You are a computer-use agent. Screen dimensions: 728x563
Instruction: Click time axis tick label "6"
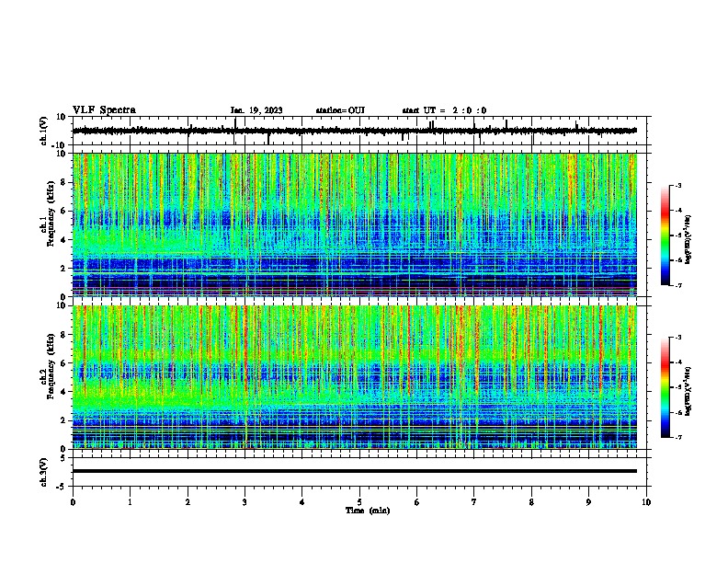[x=417, y=502]
